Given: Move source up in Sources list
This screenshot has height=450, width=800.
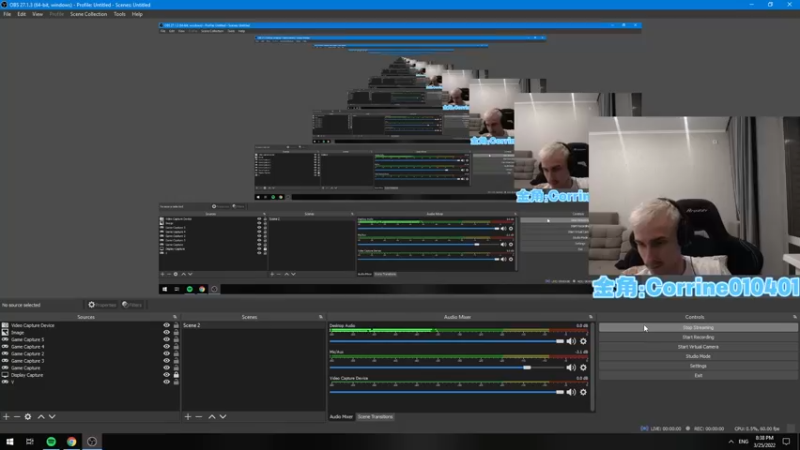Looking at the screenshot, I should coord(41,417).
